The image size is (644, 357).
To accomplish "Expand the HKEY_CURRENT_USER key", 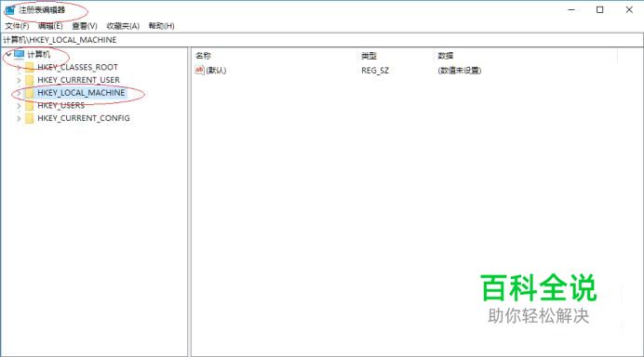I will [x=19, y=80].
